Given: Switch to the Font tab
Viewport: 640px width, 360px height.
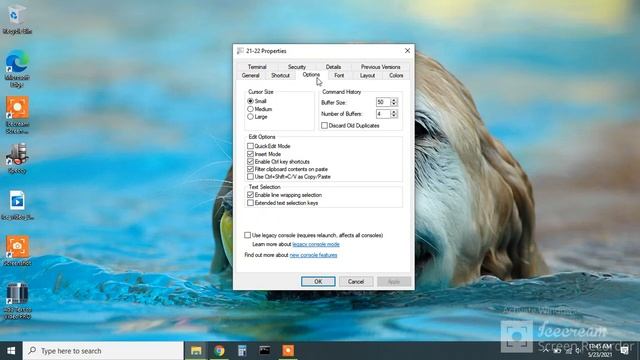Looking at the screenshot, I should [339, 76].
